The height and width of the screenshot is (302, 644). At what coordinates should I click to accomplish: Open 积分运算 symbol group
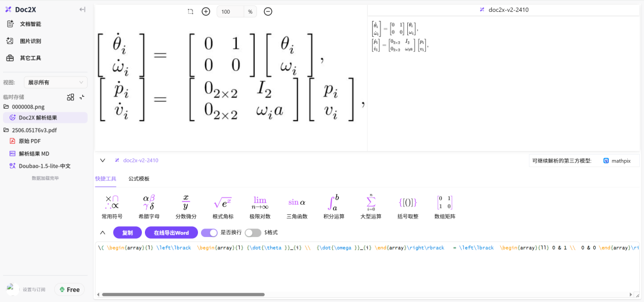334,207
